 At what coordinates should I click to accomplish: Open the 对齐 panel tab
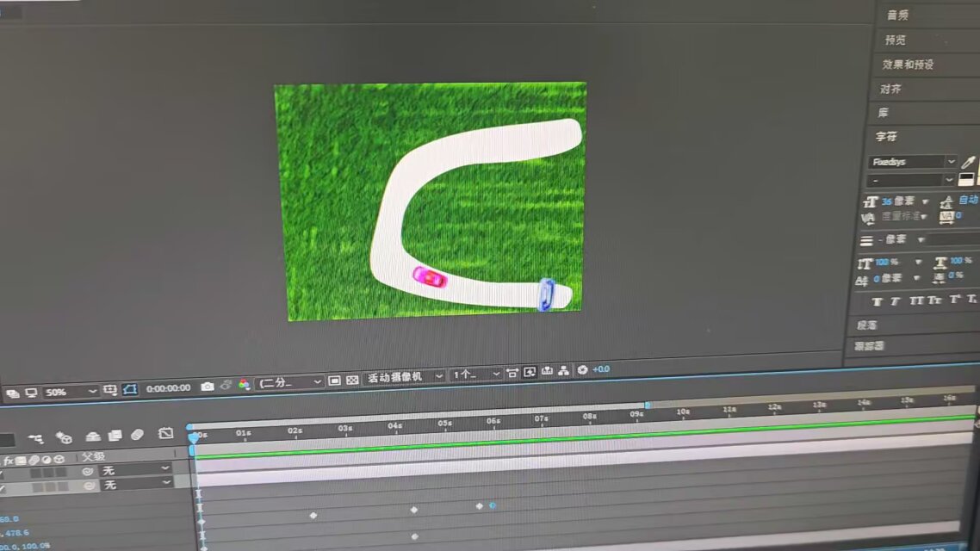(890, 89)
